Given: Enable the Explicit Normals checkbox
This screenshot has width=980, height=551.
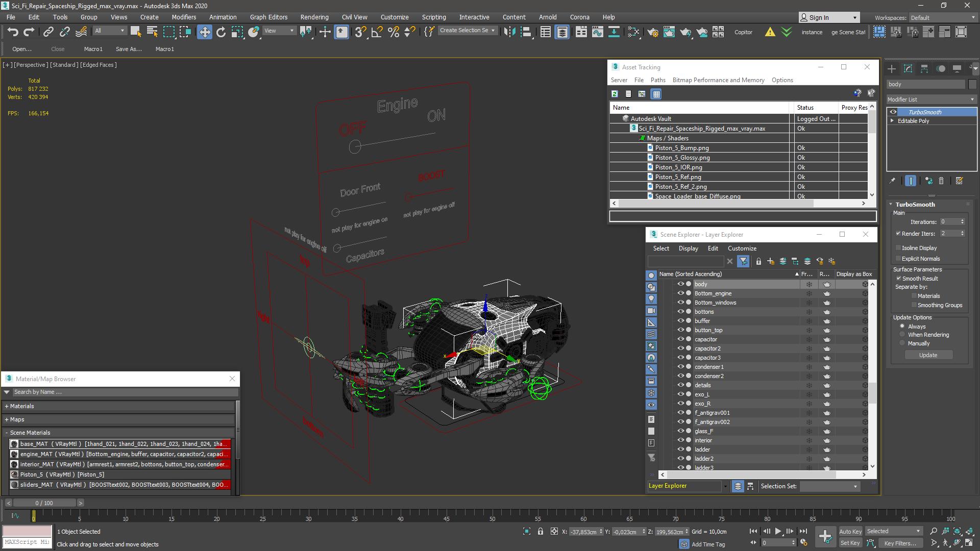Looking at the screenshot, I should pyautogui.click(x=898, y=259).
